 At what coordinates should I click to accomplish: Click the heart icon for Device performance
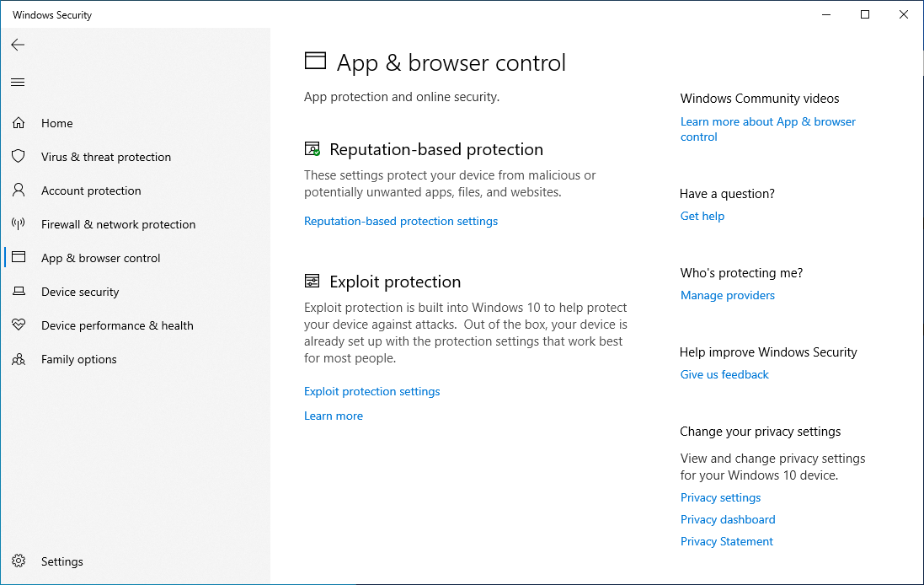point(19,325)
